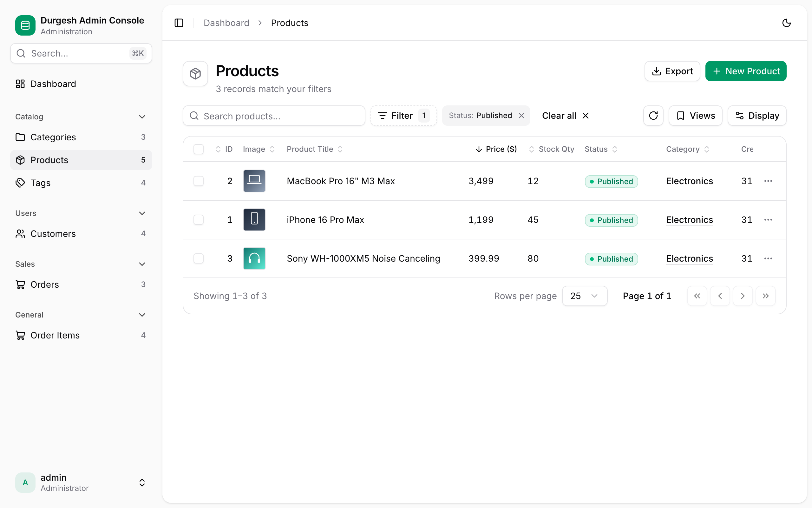
Task: Collapse the Catalog section
Action: [81, 117]
